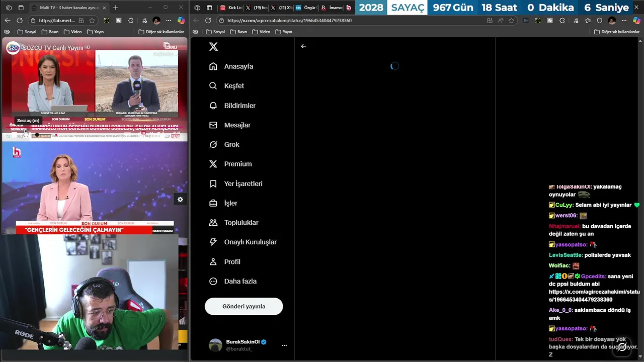Image resolution: width=644 pixels, height=362 pixels.
Task: Switch to the (21) X tab
Action: pyautogui.click(x=281, y=8)
